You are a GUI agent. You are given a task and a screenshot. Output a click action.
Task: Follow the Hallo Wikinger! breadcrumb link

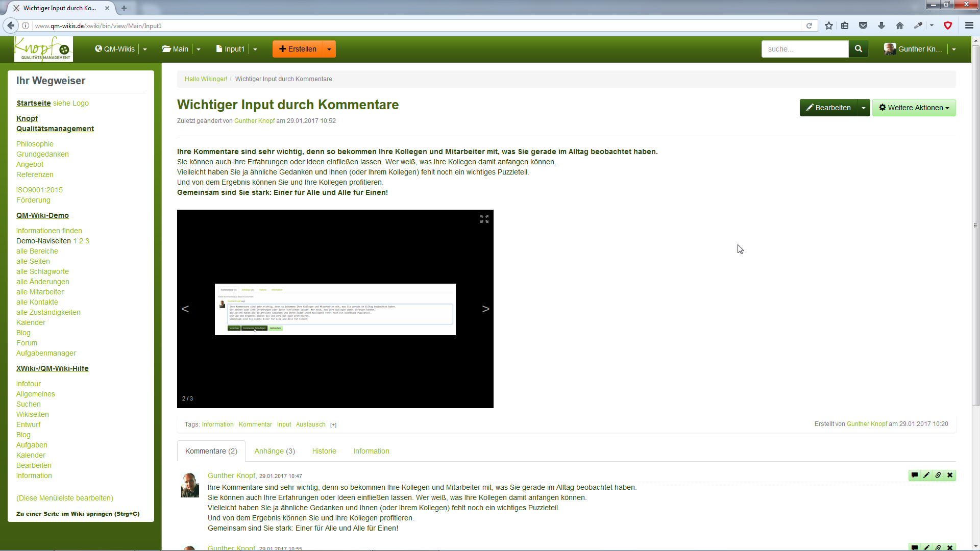coord(206,79)
